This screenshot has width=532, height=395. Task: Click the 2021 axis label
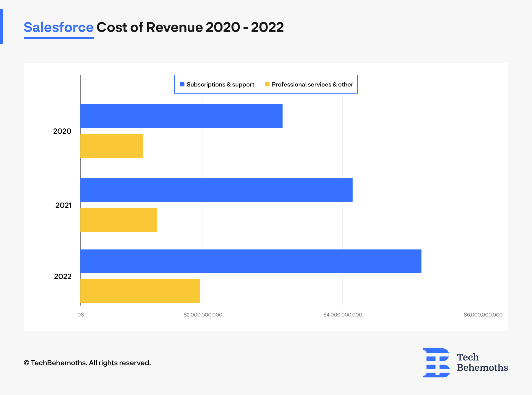(63, 205)
